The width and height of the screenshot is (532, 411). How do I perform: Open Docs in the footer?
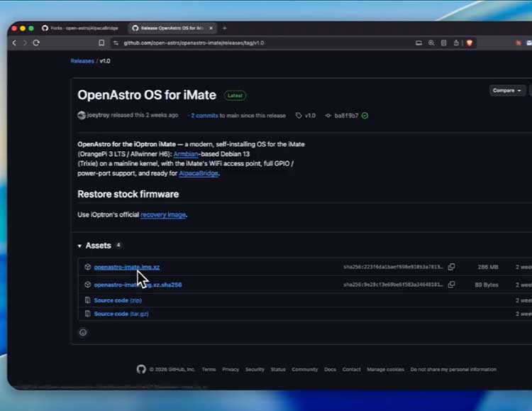(x=330, y=369)
